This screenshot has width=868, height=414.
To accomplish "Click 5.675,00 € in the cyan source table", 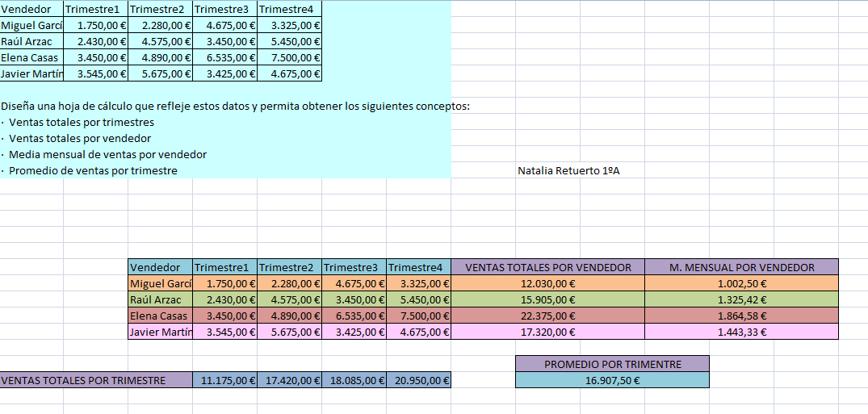I will tap(161, 73).
